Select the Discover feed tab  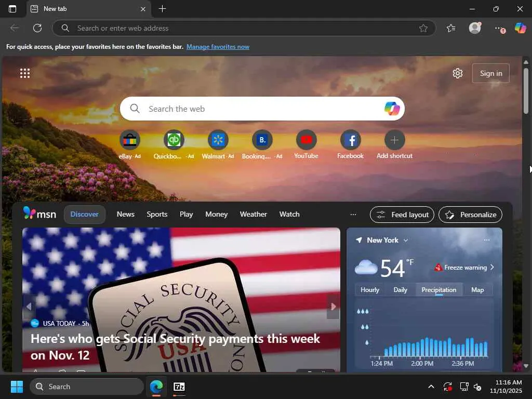coord(85,215)
